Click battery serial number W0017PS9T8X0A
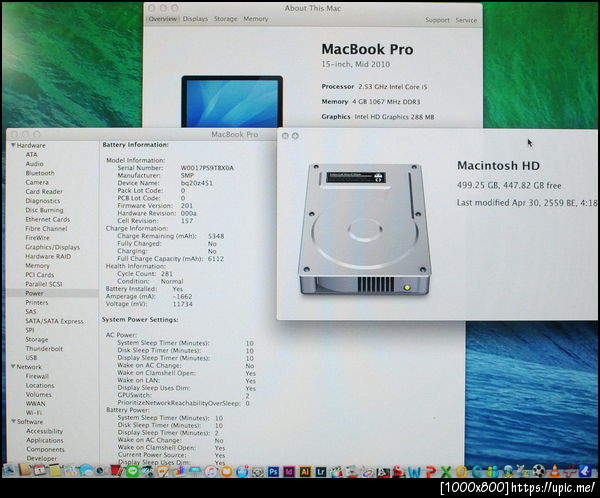This screenshot has height=498, width=600. pos(207,168)
